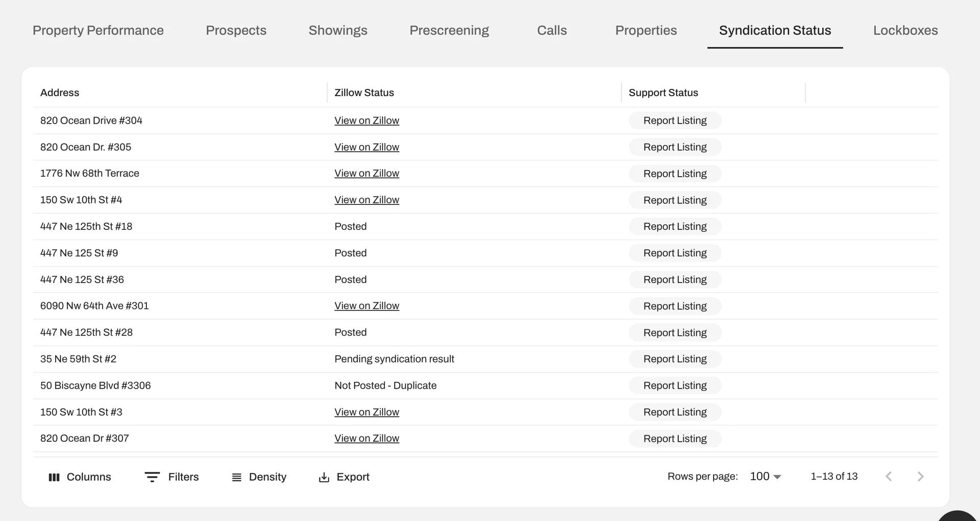This screenshot has height=521, width=980.
Task: Export the table using the Export icon
Action: (x=324, y=477)
